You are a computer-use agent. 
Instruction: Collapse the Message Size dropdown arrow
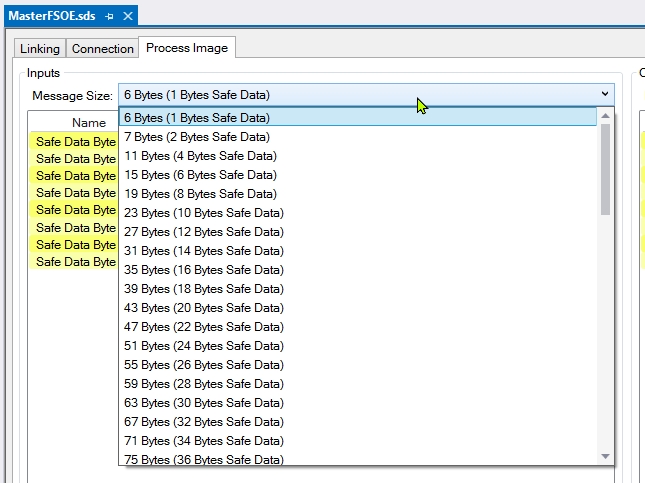coord(604,94)
